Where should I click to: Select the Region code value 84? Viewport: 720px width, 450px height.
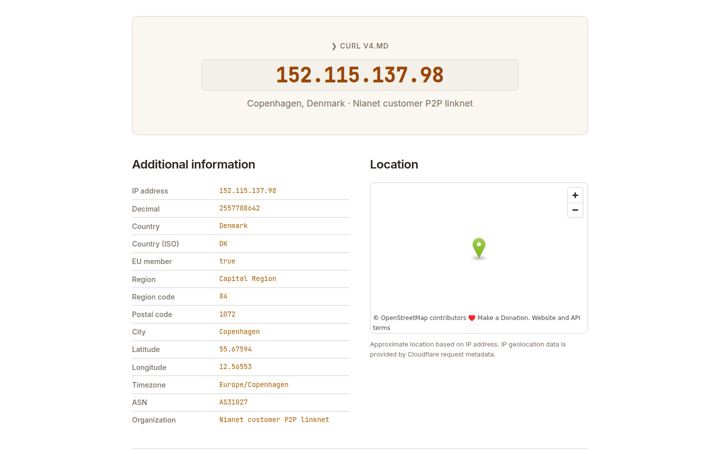click(x=223, y=296)
